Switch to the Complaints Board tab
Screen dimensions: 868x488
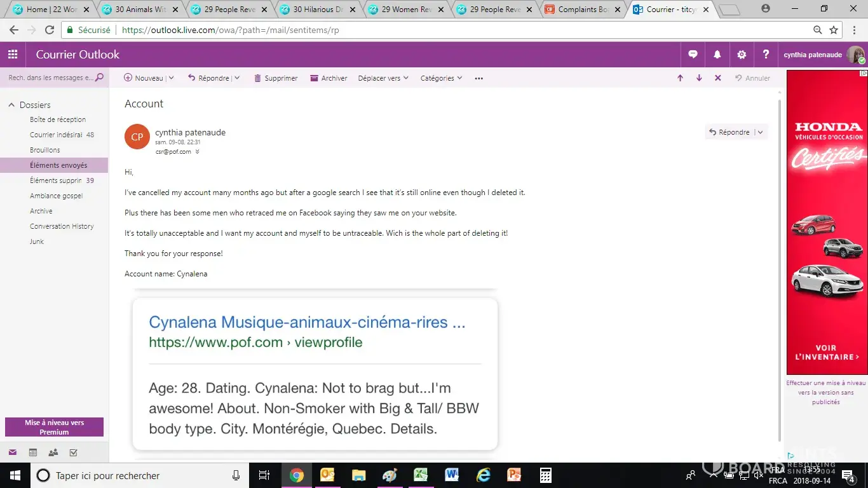click(x=582, y=10)
